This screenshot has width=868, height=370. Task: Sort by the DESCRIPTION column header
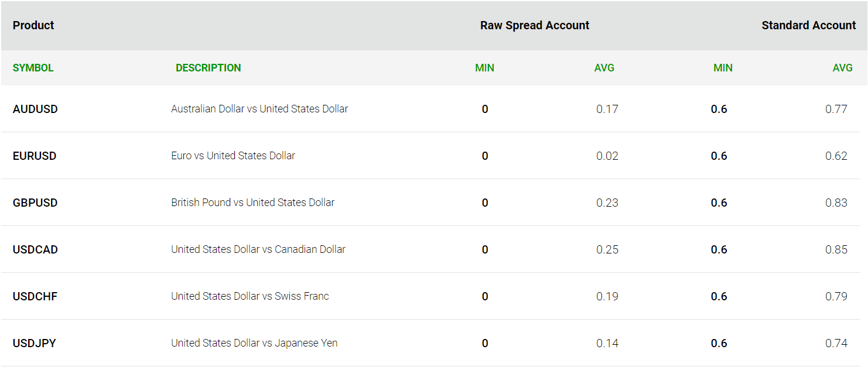pos(208,68)
